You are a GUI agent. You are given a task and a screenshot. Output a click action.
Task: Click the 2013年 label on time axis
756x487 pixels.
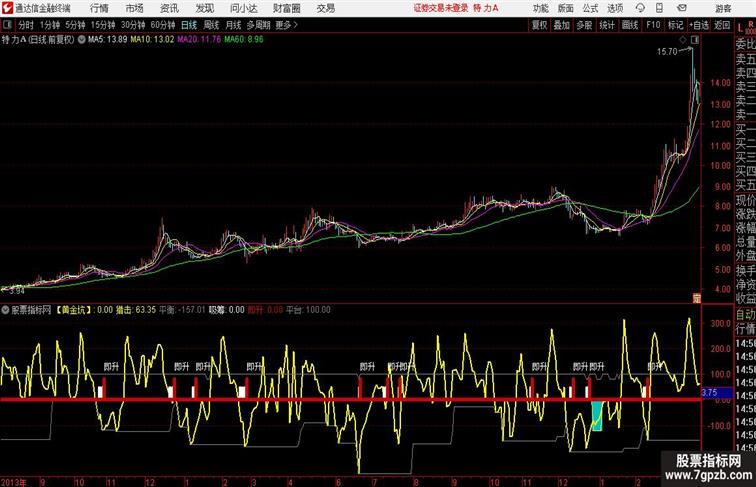[14, 482]
